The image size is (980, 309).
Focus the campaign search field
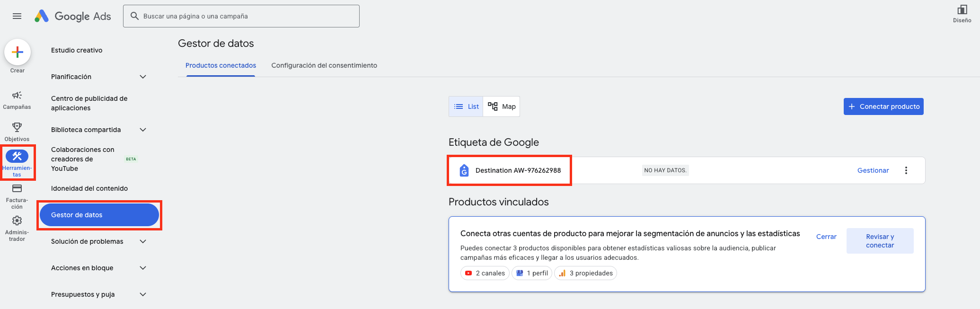coord(241,16)
